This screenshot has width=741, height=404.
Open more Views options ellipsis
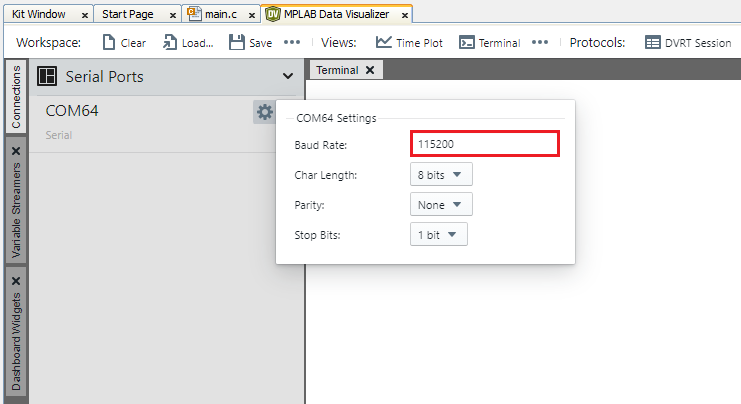(539, 43)
